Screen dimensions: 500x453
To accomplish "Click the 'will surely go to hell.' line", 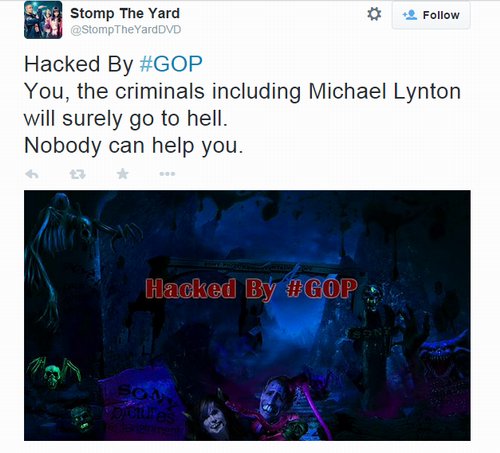I will (126, 118).
